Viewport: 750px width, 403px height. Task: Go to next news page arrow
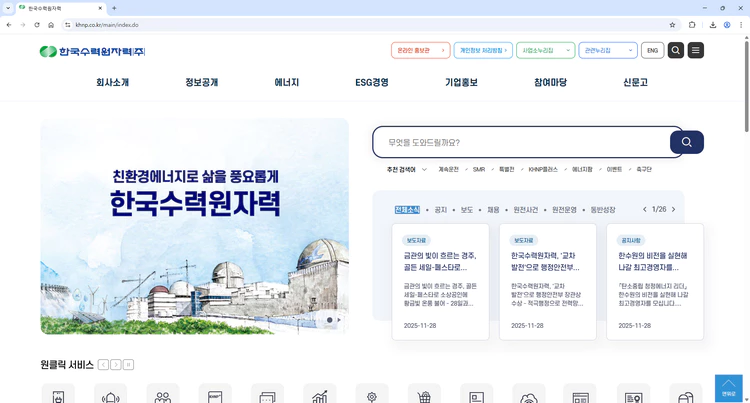(x=674, y=210)
